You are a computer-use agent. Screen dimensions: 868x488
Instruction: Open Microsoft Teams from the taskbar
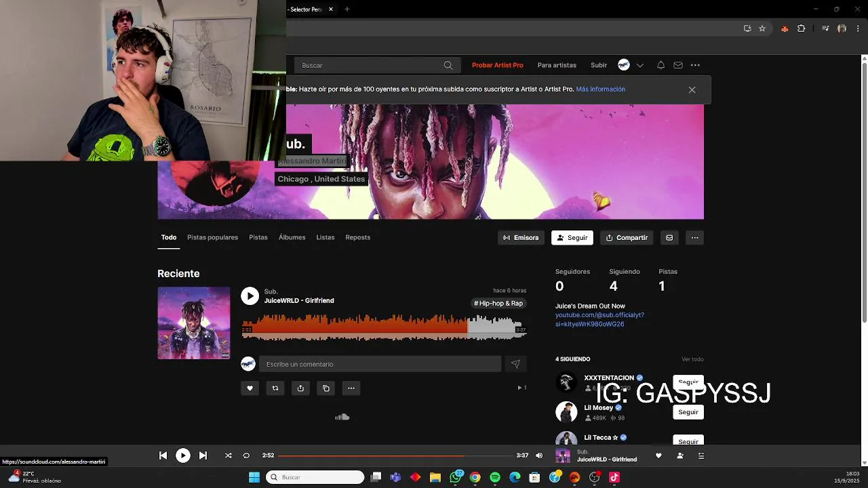(x=395, y=477)
